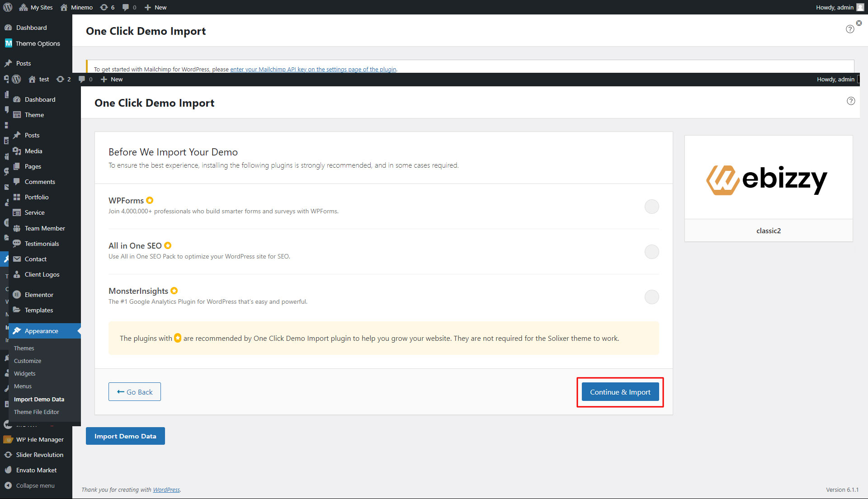Open the help icon beside the inner page title

click(x=851, y=101)
